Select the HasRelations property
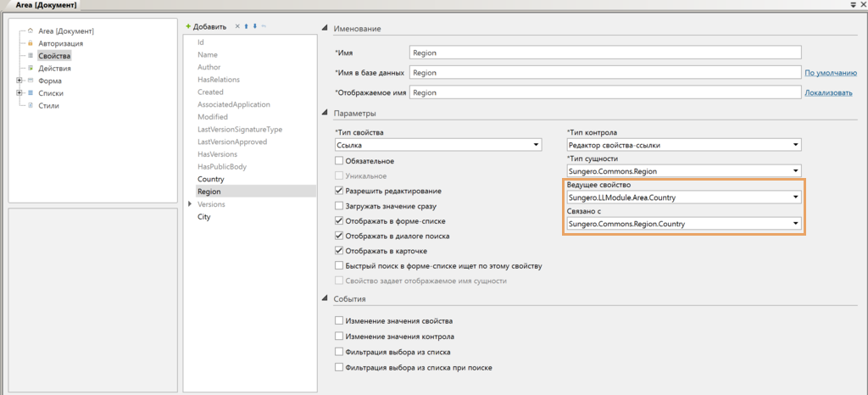Viewport: 868px width, 395px height. pos(219,80)
